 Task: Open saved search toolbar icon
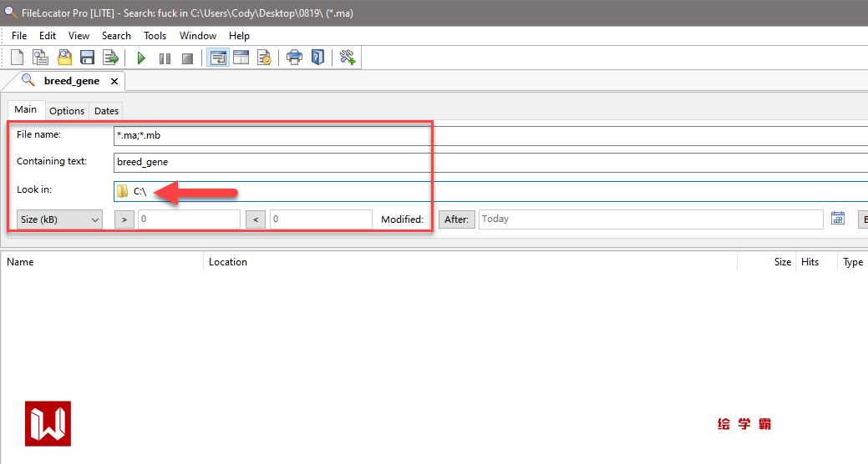(x=64, y=58)
